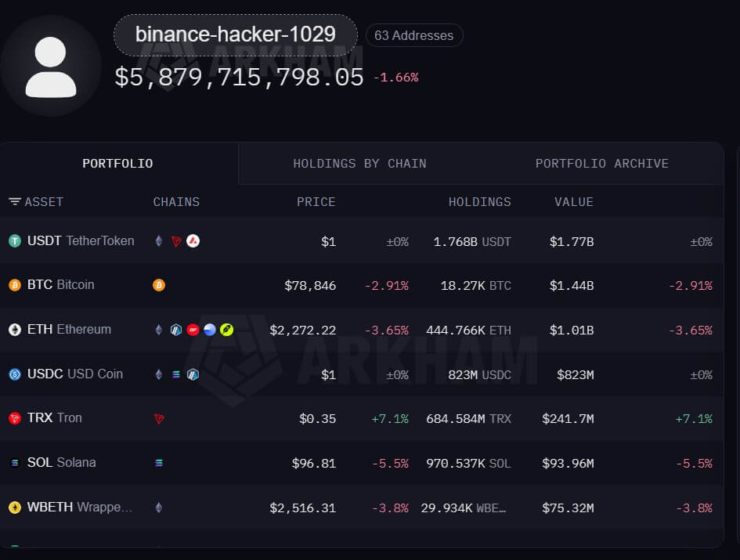
Task: Click the SOL asset coin icon
Action: [15, 463]
